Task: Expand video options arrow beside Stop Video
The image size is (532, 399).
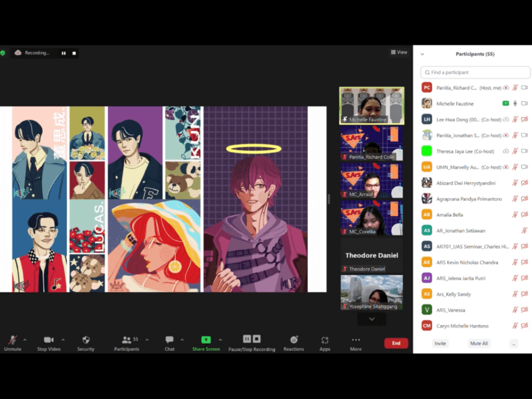Action: click(63, 340)
